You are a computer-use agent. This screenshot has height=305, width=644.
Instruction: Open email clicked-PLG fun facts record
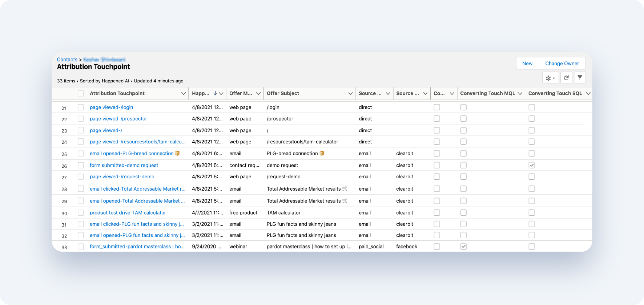137,224
